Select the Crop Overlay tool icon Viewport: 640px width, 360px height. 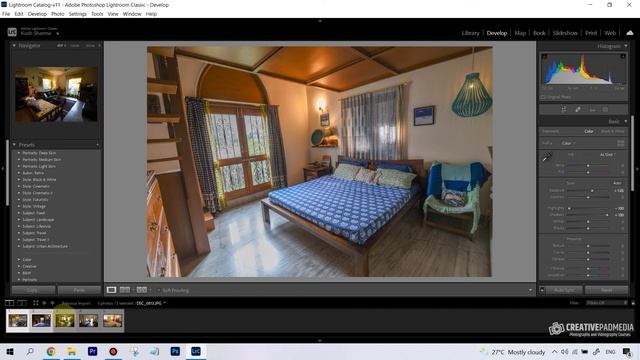(x=564, y=109)
